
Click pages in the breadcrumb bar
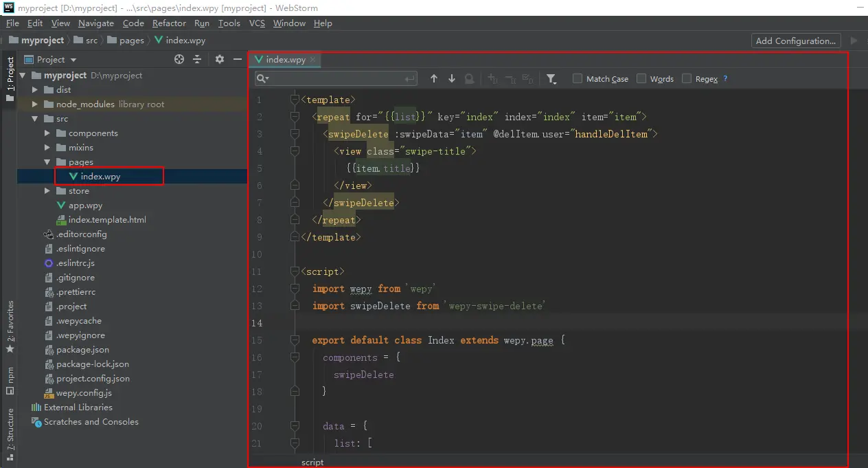click(126, 40)
